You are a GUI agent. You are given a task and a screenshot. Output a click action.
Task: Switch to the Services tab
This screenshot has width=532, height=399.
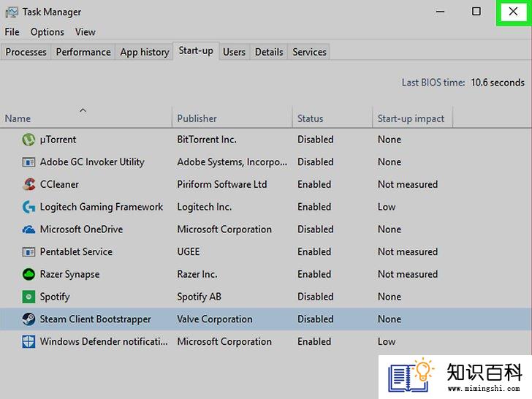coord(309,52)
